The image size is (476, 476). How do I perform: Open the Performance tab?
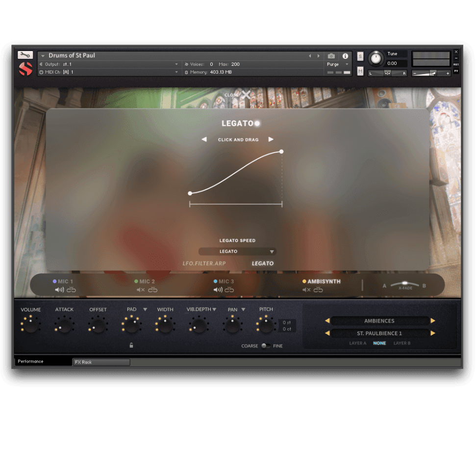click(43, 361)
